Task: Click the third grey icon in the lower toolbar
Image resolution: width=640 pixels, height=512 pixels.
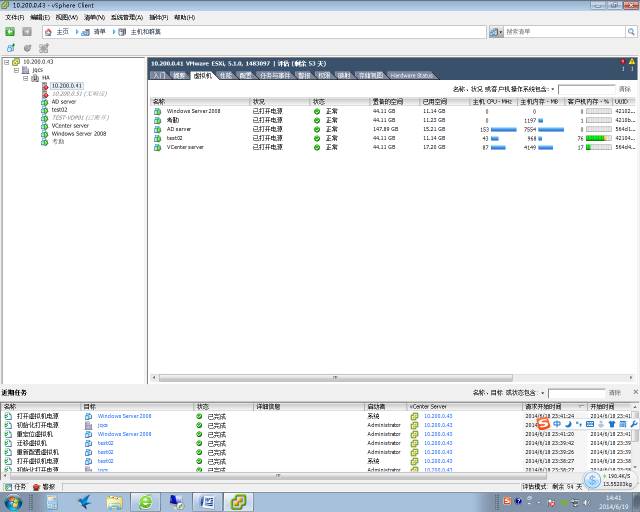Action: pos(44,48)
